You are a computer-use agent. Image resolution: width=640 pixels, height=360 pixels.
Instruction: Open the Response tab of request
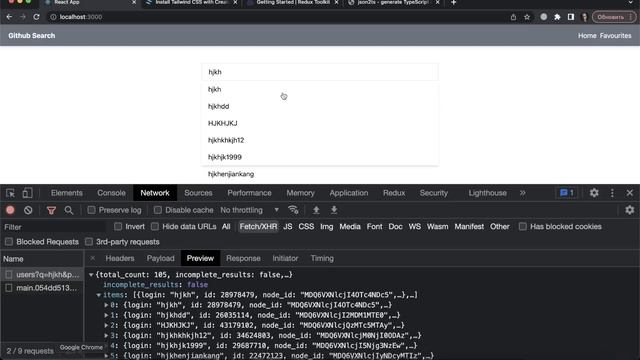243,258
